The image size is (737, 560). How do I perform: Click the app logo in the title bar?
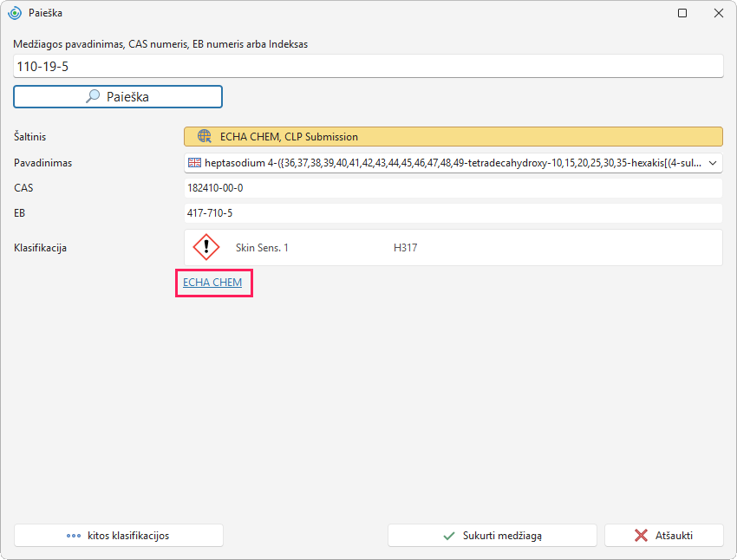tap(15, 13)
